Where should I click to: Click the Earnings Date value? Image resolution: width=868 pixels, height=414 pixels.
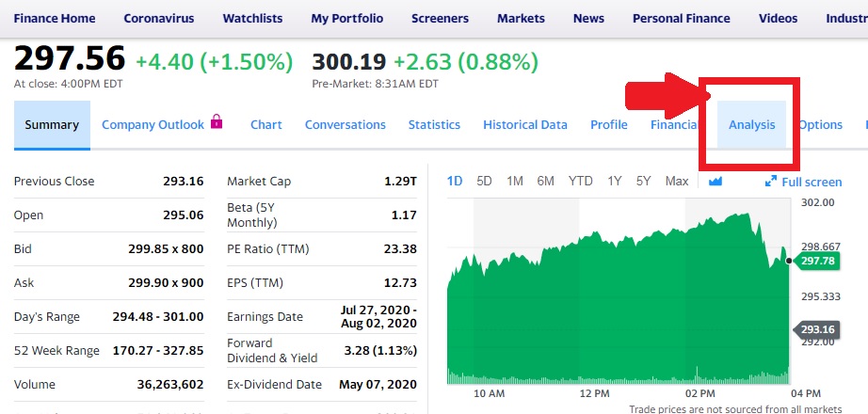coord(378,316)
